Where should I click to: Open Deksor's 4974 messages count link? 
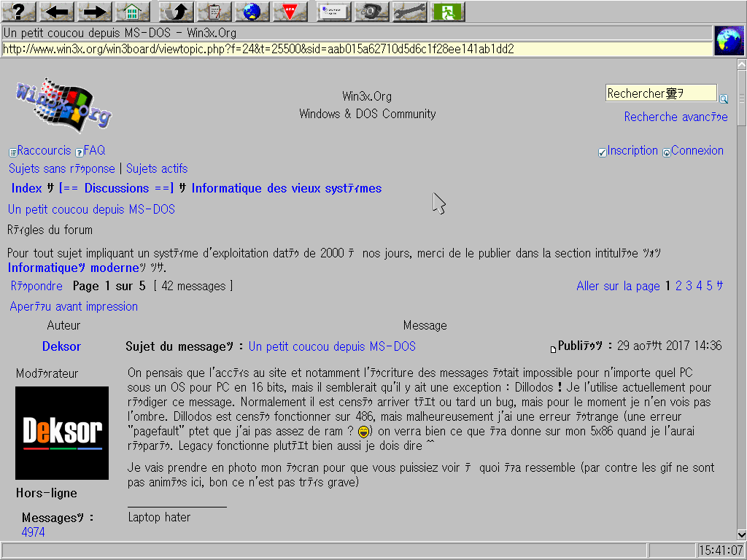click(34, 532)
